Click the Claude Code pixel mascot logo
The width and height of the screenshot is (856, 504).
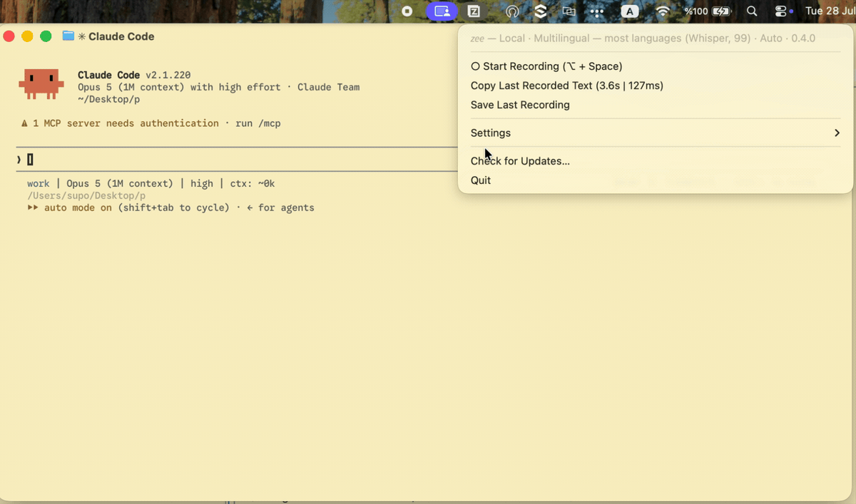42,83
